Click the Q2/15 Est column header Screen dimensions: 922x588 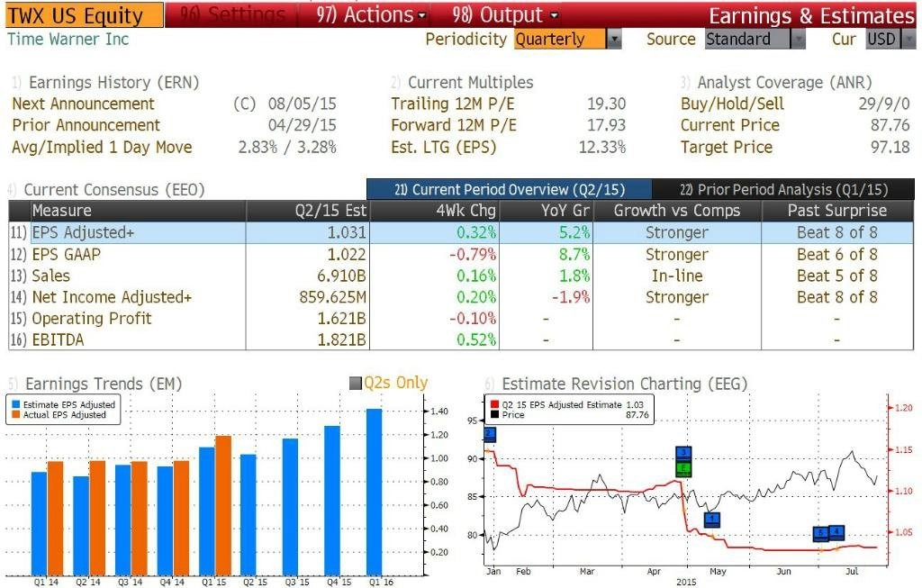click(308, 211)
